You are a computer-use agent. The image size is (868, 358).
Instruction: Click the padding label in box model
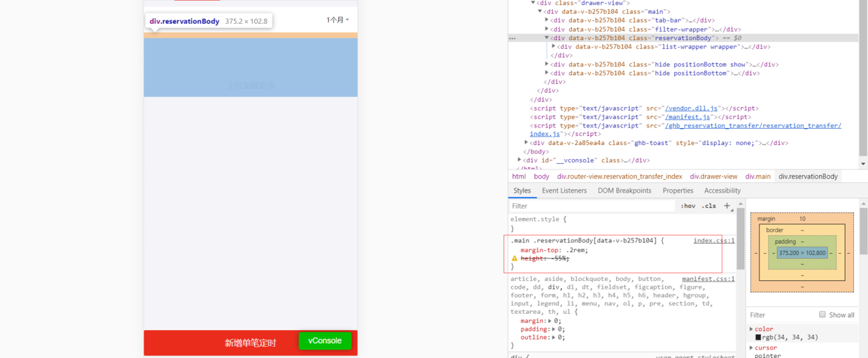coord(785,242)
